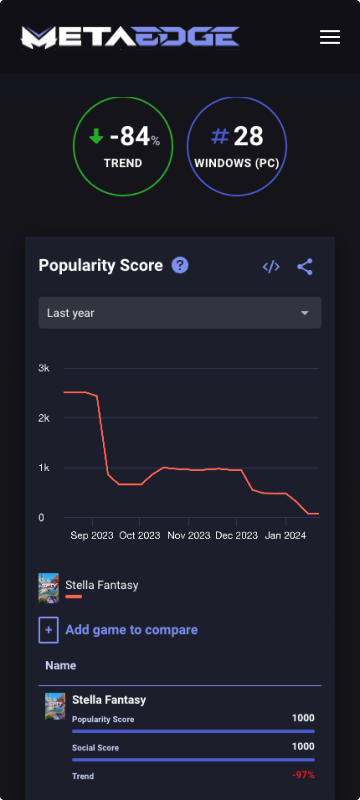360x800 pixels.
Task: Click Add game to compare link
Action: (x=132, y=630)
